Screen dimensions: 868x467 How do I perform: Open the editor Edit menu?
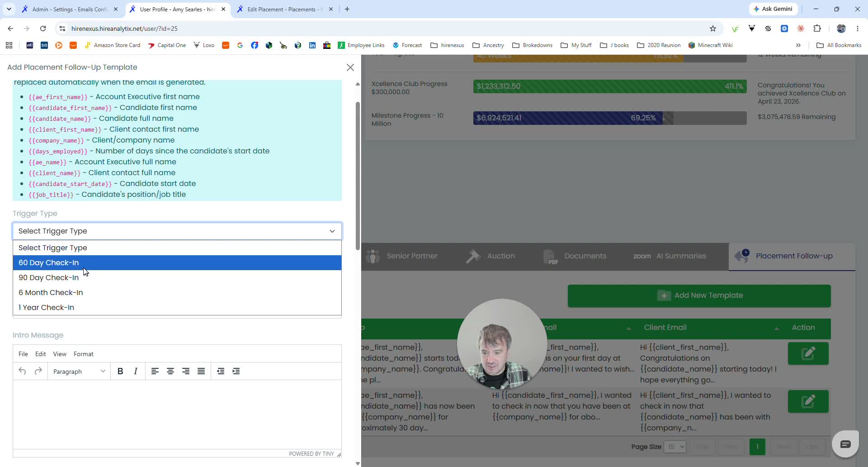pyautogui.click(x=41, y=354)
